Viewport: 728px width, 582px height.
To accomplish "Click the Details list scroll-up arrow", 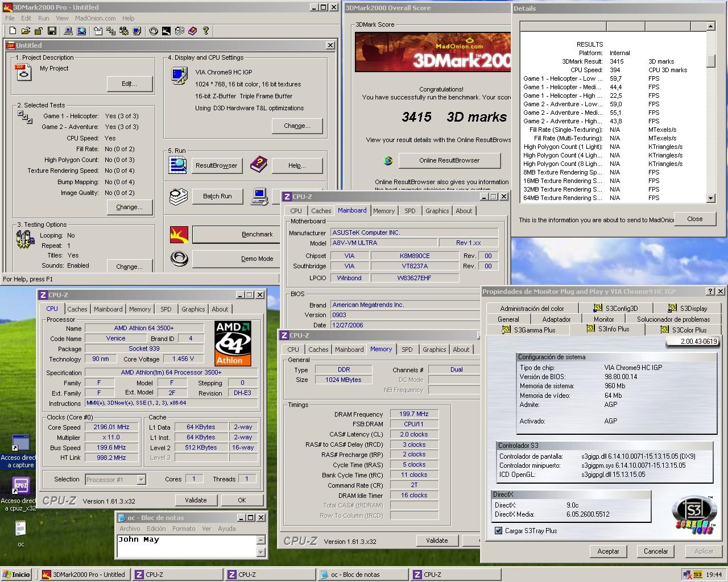I will click(x=710, y=26).
